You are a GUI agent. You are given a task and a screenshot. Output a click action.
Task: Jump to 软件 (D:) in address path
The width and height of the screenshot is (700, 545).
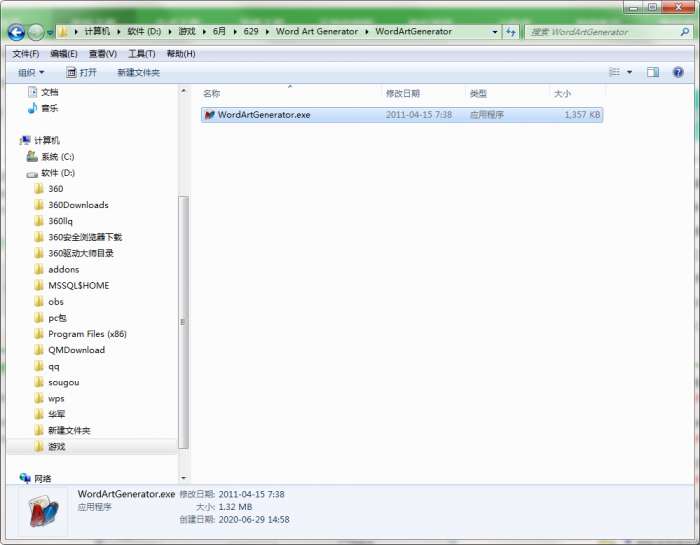click(x=144, y=31)
